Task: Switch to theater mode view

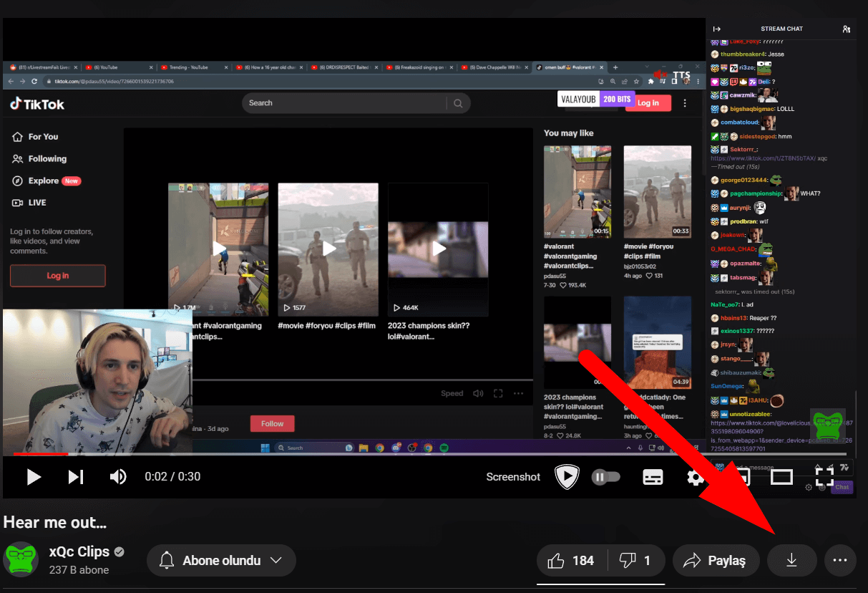Action: (781, 477)
